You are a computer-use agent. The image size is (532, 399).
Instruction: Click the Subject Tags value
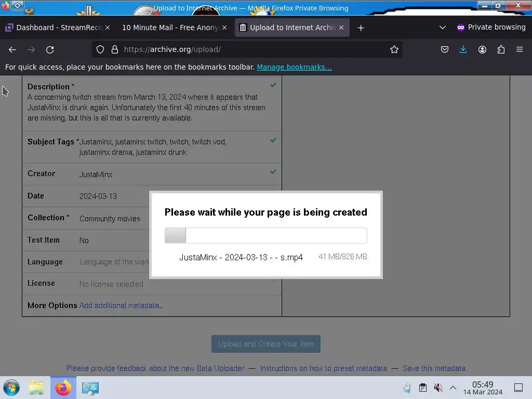tap(153, 147)
